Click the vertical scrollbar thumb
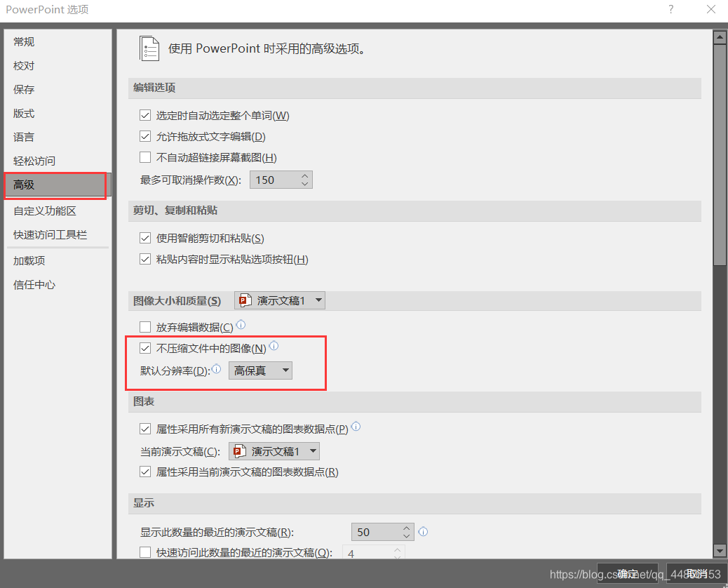Screen dimensions: 728x588 click(x=720, y=155)
